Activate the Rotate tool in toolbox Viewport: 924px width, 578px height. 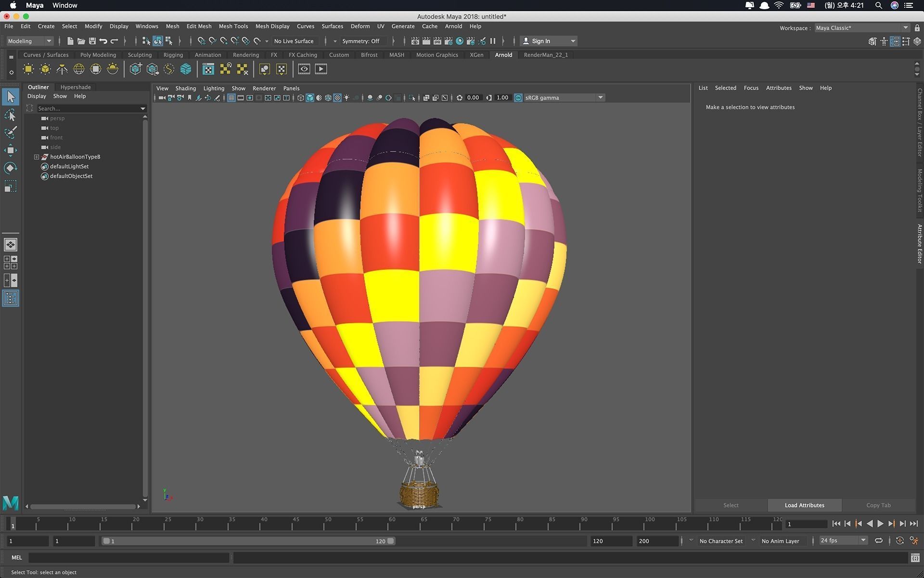10,168
